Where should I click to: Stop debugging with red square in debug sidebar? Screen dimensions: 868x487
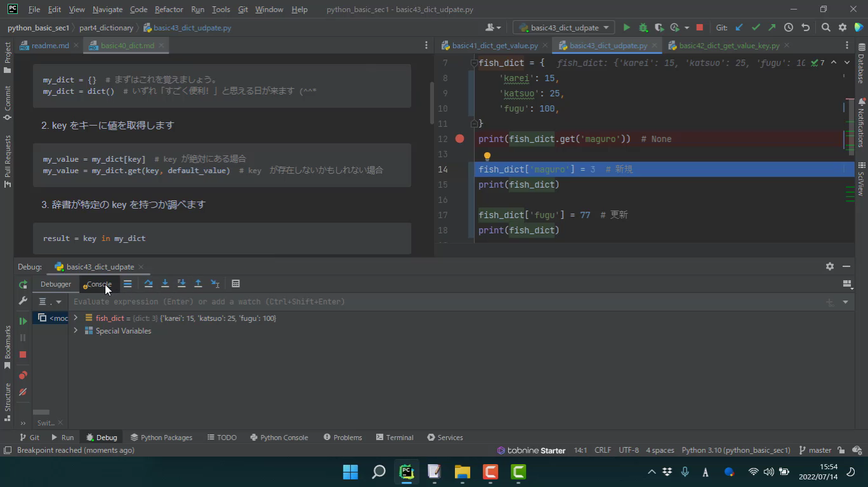coord(23,354)
